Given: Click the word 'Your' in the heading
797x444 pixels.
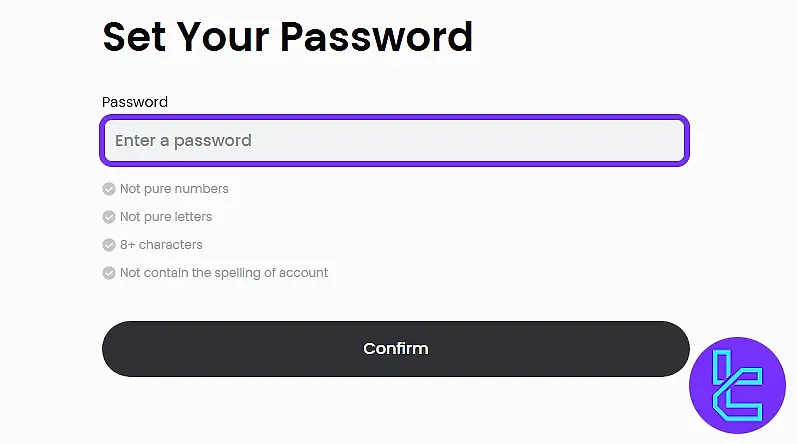Looking at the screenshot, I should tap(221, 37).
